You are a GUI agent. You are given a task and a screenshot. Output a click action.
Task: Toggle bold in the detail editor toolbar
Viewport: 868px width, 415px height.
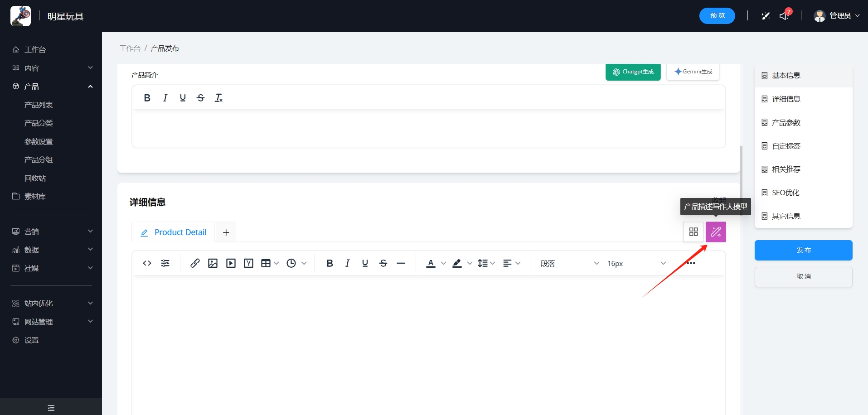[330, 263]
